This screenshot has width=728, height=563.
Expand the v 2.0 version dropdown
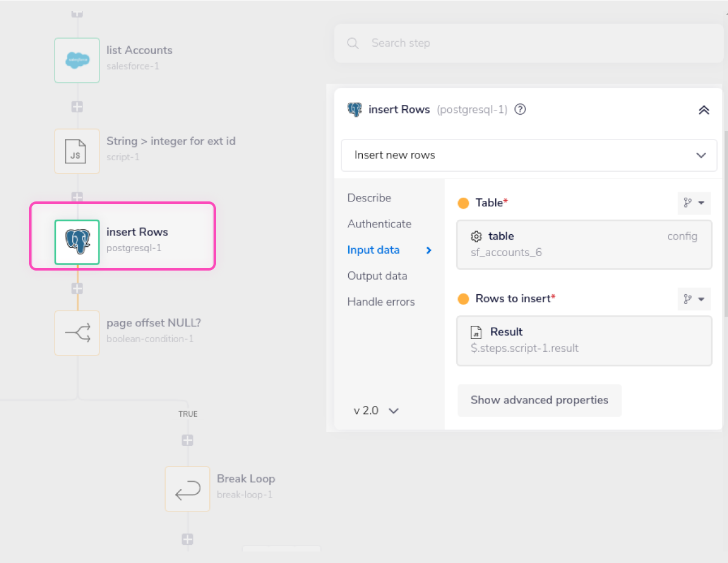(x=376, y=411)
